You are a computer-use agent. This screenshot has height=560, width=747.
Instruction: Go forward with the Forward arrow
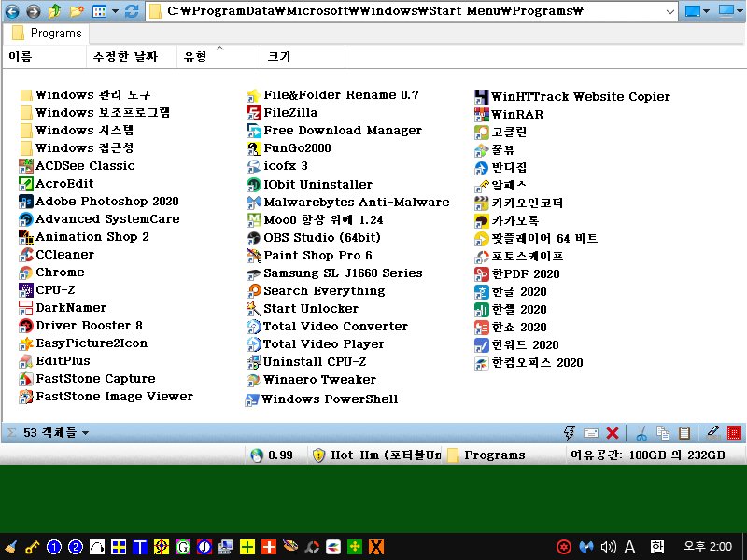point(33,11)
